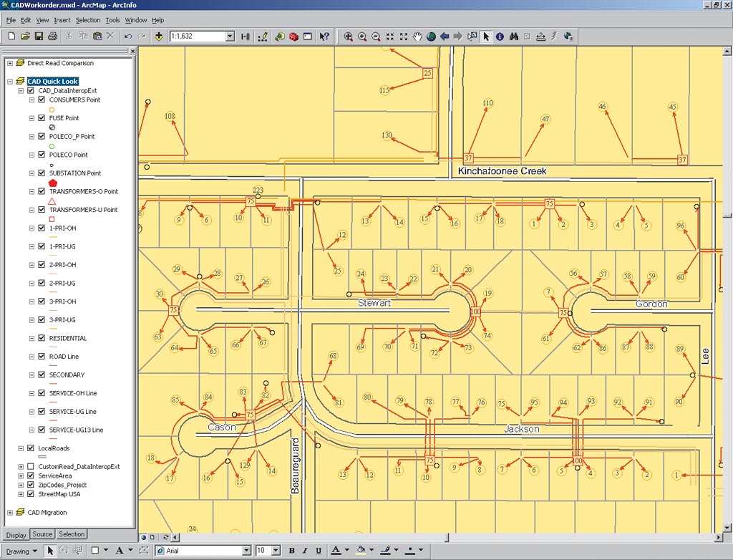733x560 pixels.
Task: Switch to the Source tab
Action: [42, 534]
